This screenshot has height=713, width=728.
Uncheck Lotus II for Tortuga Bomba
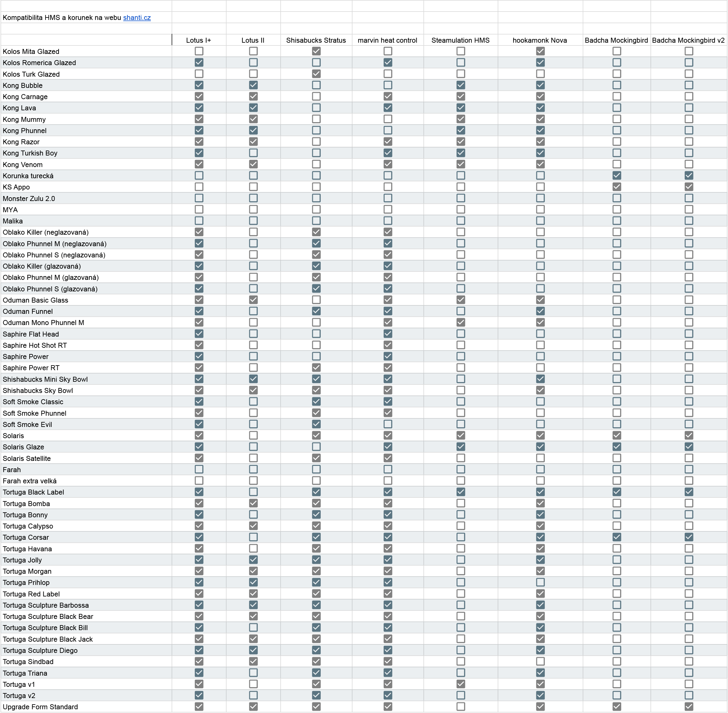[x=253, y=503]
